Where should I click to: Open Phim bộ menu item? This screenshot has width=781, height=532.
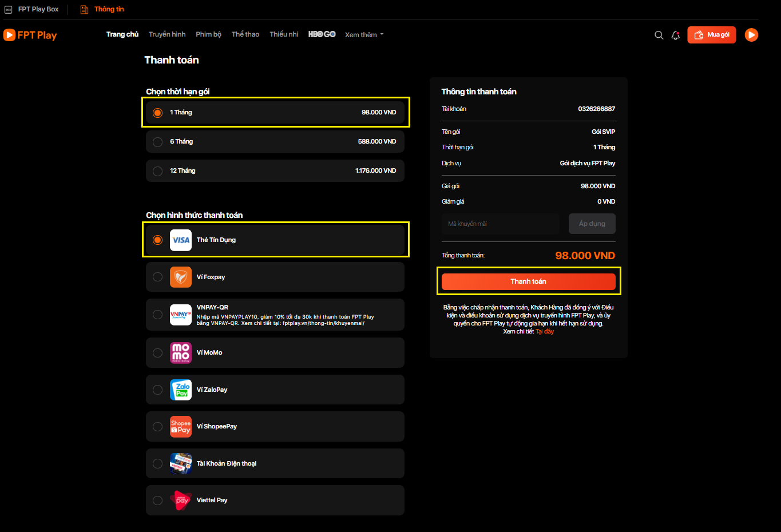[x=208, y=34]
